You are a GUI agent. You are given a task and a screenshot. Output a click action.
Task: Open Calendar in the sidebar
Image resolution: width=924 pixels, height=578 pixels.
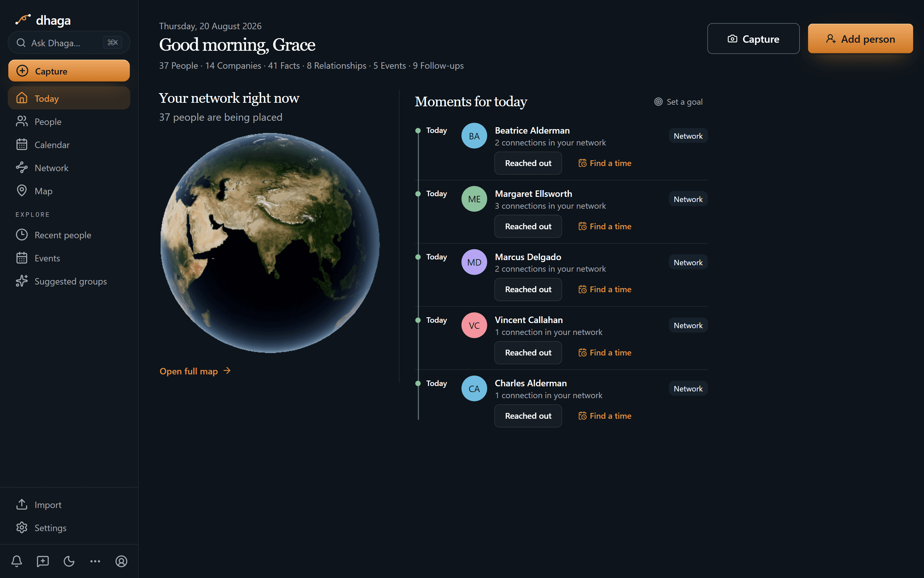(69, 144)
